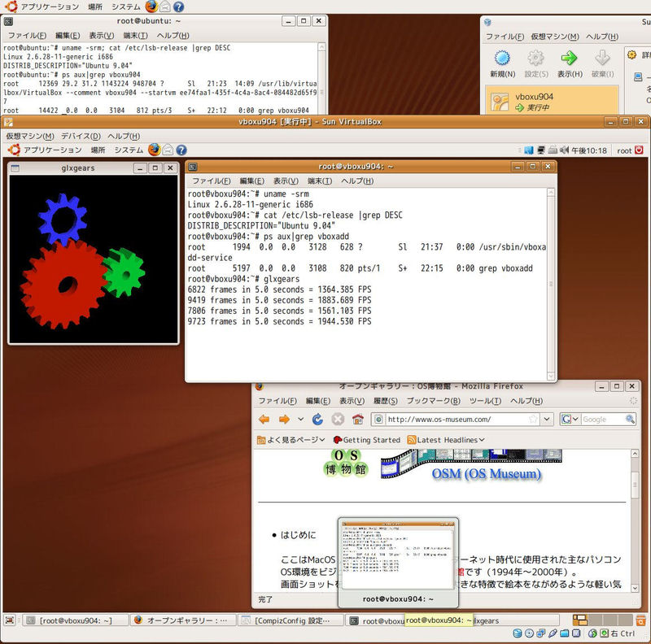Click the shared folders icon in VirtualBox status bar

(564, 633)
